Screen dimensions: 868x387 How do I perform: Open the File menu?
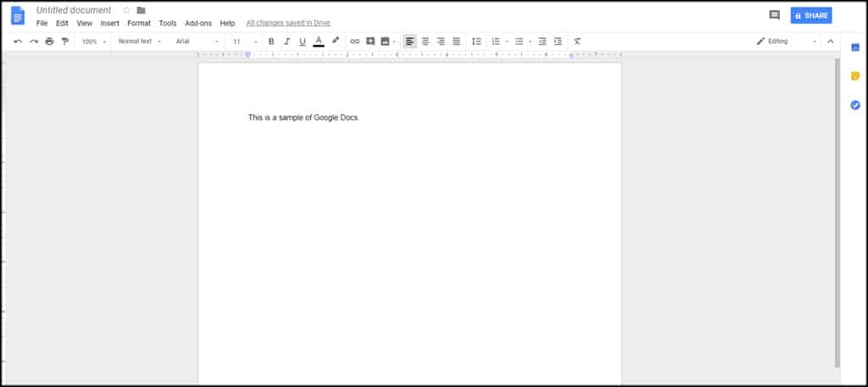click(x=42, y=23)
